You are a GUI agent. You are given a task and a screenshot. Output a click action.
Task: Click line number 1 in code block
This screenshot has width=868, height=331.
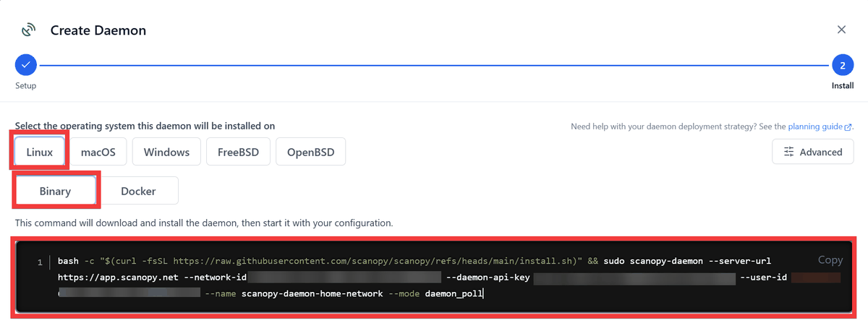40,261
